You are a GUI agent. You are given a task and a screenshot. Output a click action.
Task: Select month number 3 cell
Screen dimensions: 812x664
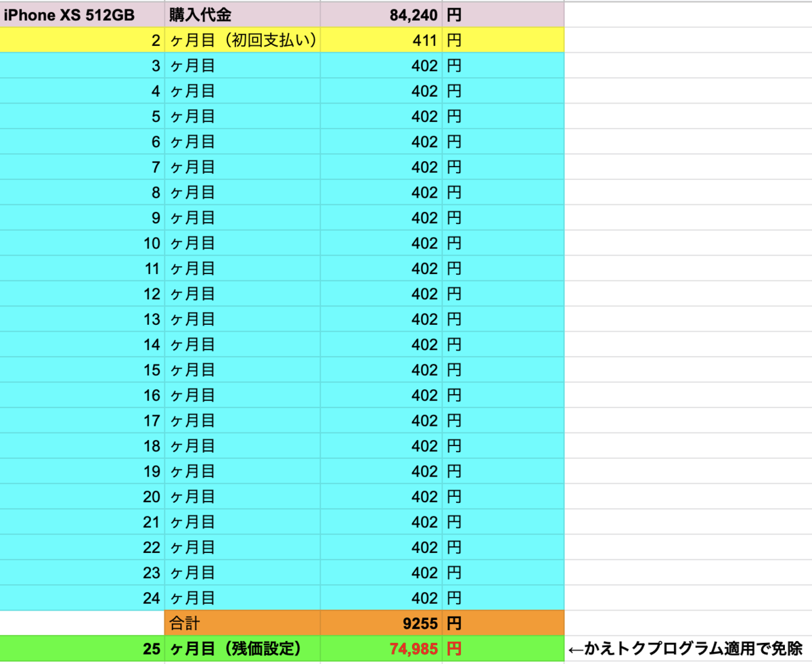pyautogui.click(x=82, y=66)
